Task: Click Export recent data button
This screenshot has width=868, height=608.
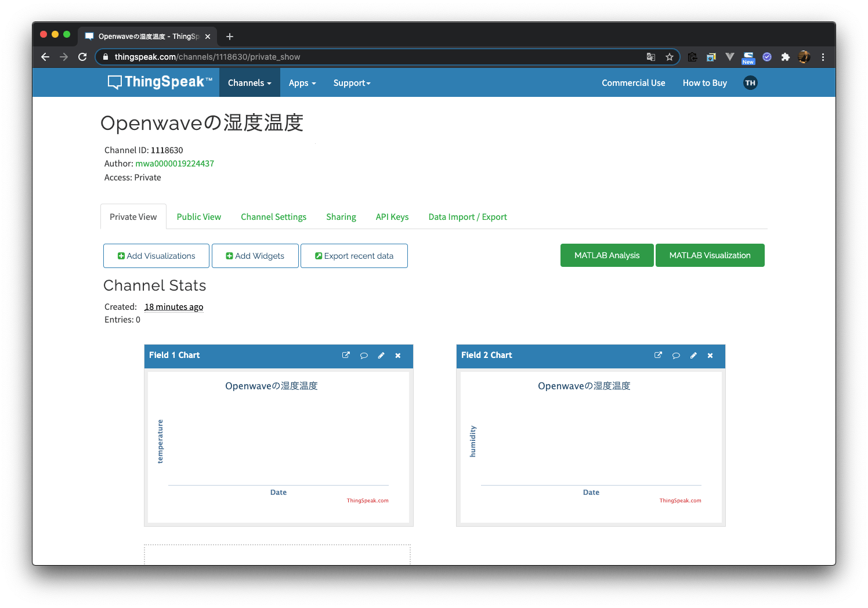Action: point(354,256)
